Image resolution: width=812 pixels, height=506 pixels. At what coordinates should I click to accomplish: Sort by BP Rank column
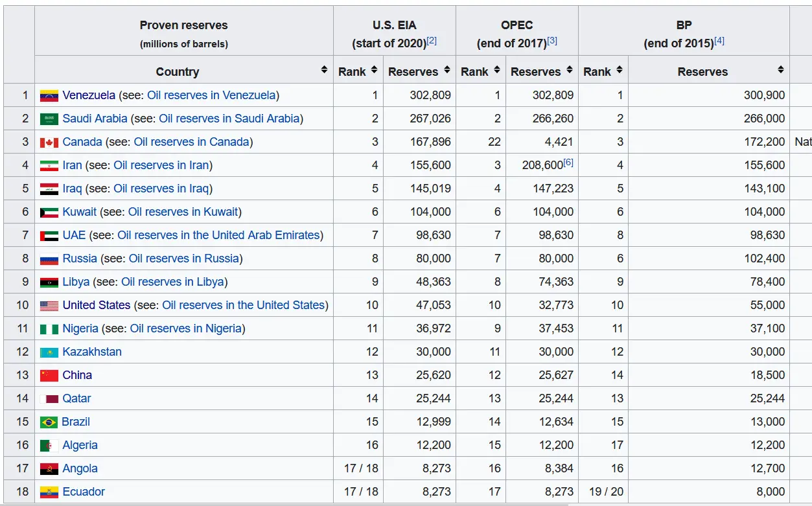pyautogui.click(x=620, y=70)
